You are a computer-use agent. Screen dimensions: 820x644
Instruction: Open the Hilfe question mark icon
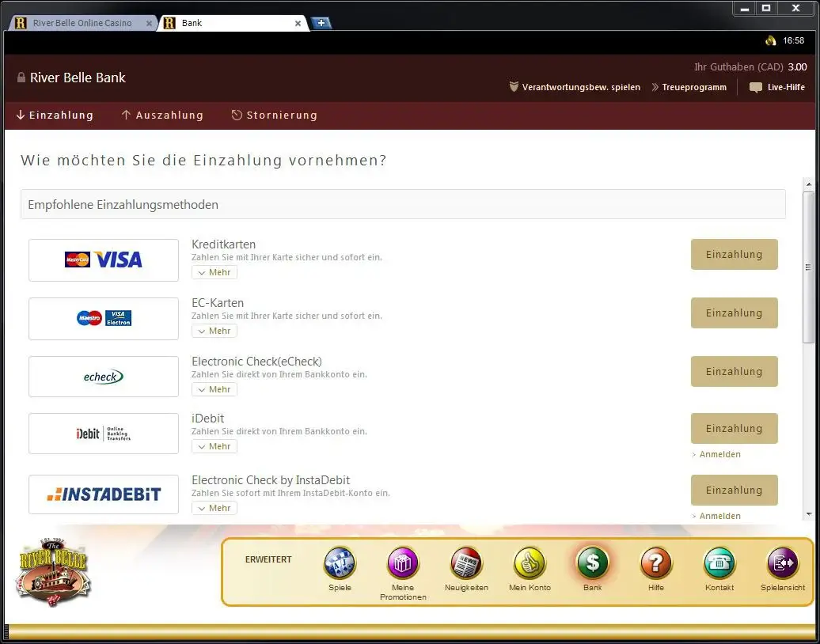tap(656, 563)
